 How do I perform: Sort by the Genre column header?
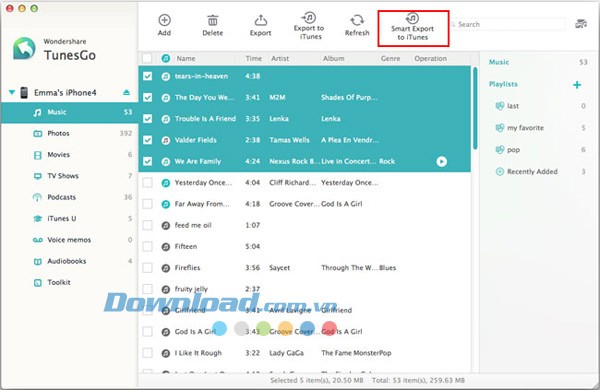coord(390,59)
